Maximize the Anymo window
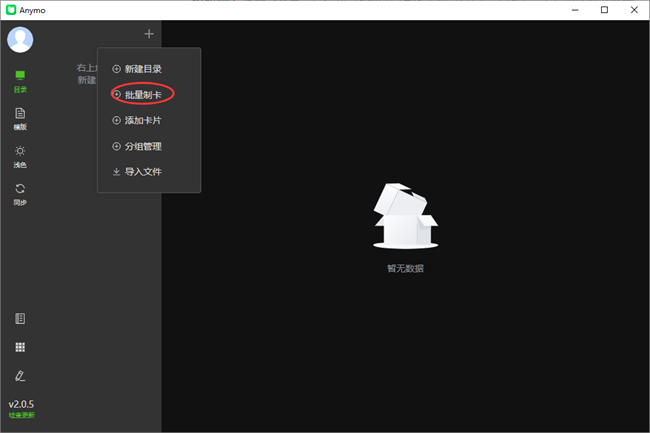650x433 pixels. 604,10
